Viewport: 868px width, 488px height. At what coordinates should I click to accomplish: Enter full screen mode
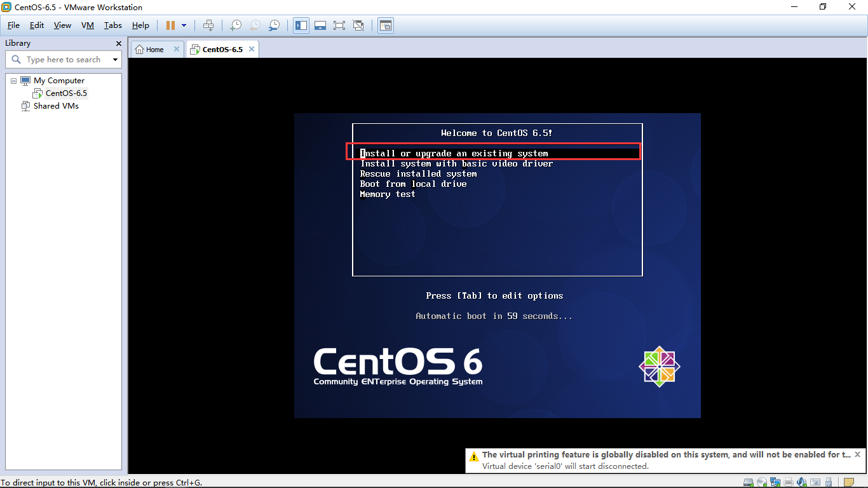pos(339,25)
